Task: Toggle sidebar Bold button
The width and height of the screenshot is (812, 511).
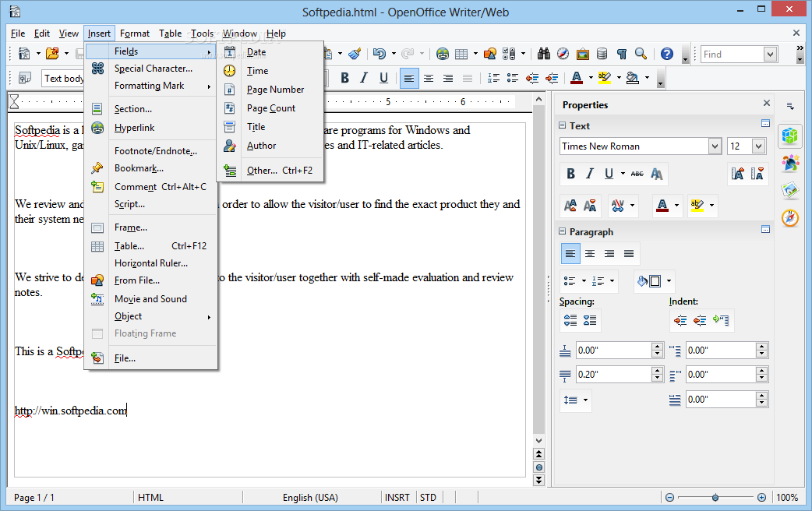Action: pyautogui.click(x=570, y=174)
